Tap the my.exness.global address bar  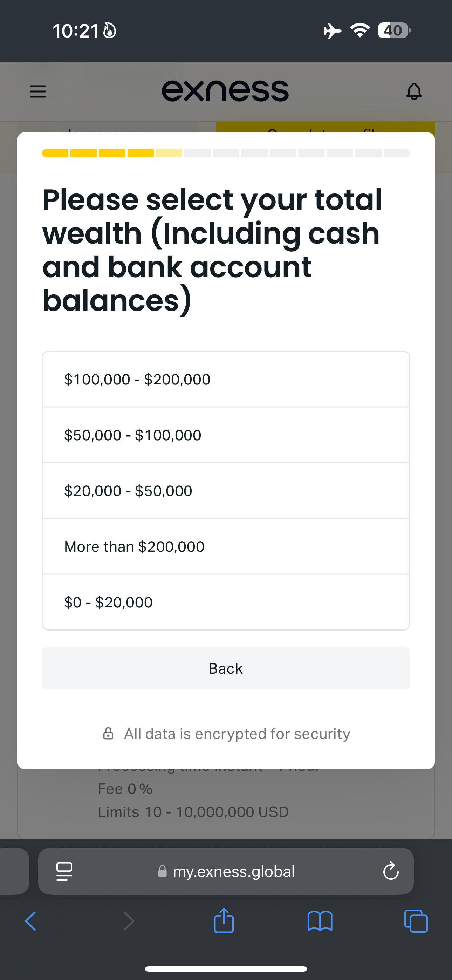226,871
